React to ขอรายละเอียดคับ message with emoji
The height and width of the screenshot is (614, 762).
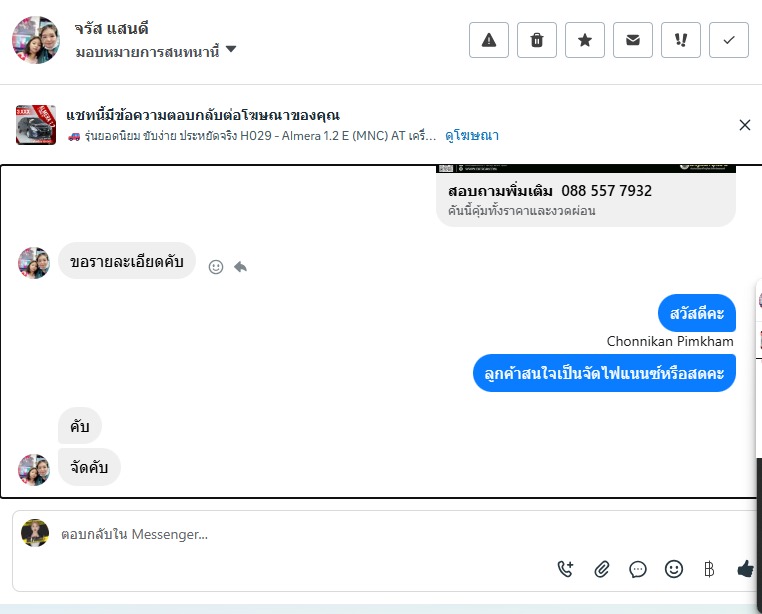point(216,267)
